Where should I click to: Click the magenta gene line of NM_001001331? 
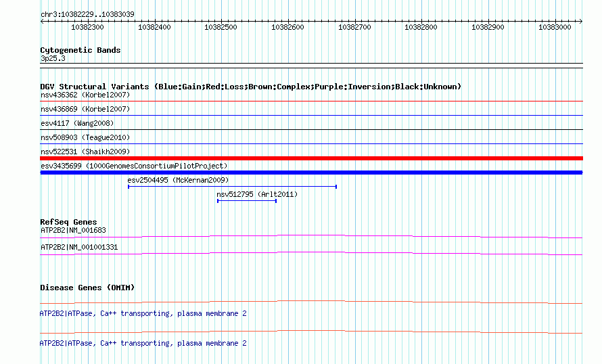coord(311,253)
